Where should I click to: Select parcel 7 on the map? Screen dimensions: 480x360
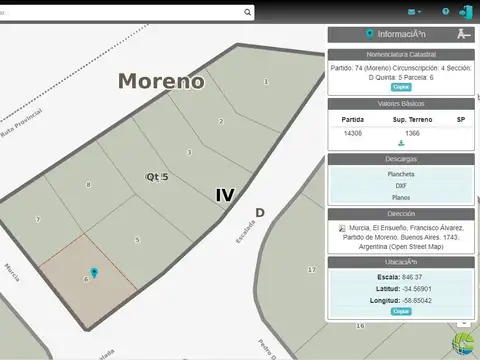pyautogui.click(x=38, y=219)
